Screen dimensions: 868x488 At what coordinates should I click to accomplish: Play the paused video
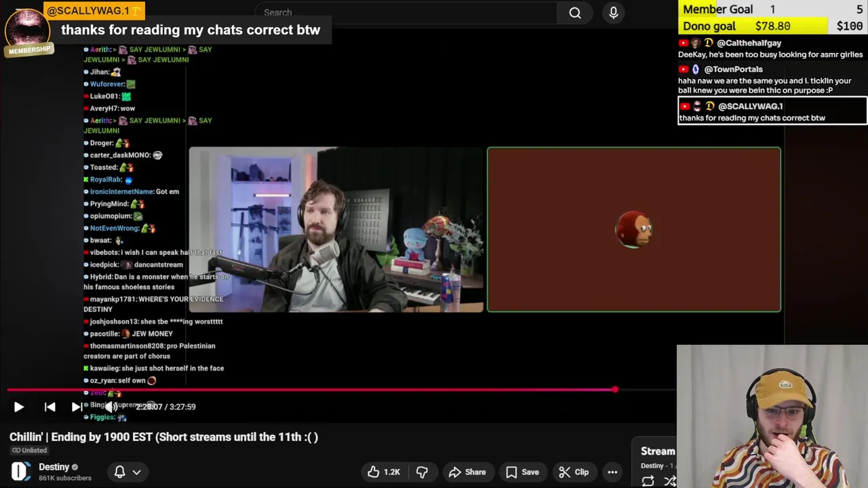pos(18,407)
